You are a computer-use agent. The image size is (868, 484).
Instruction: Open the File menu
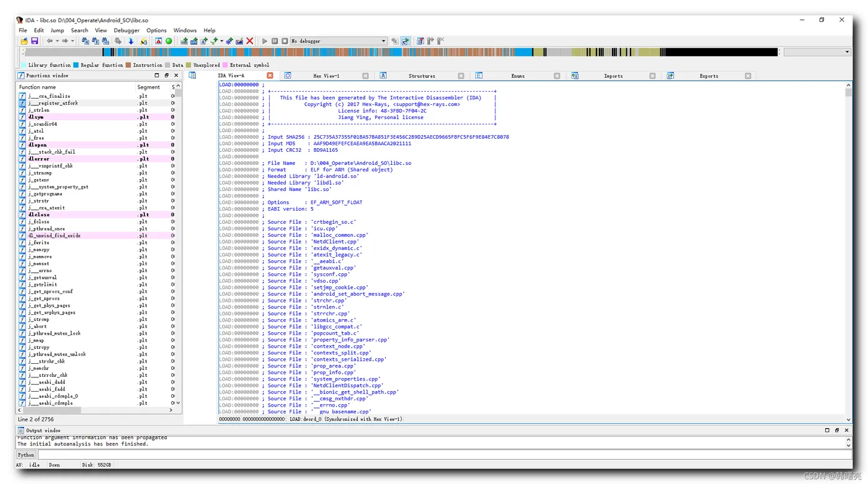click(x=22, y=30)
